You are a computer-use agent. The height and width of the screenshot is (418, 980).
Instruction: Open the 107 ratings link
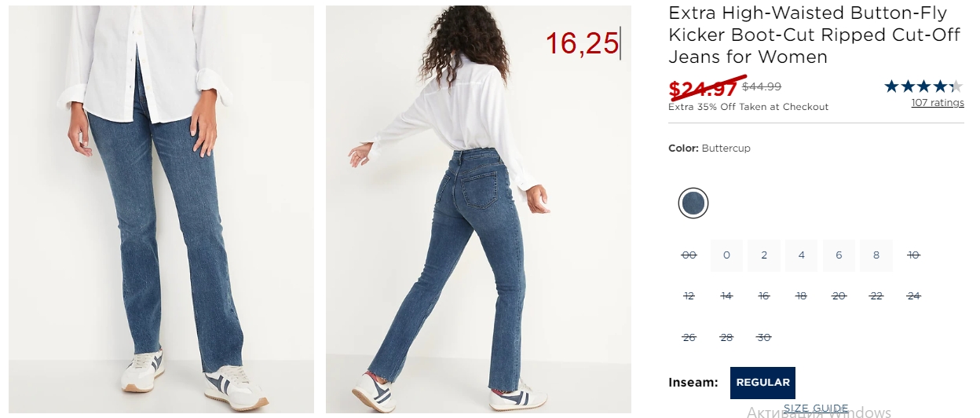[938, 103]
